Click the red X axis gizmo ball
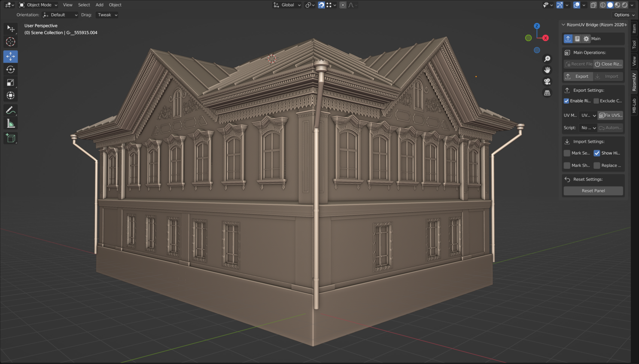Image resolution: width=639 pixels, height=364 pixels. pos(545,38)
